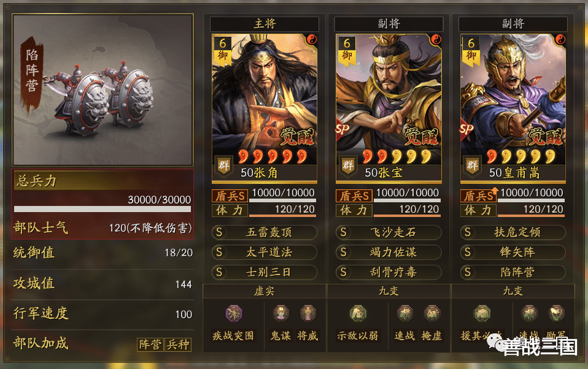Select the 将威 tactic icon

tap(308, 314)
